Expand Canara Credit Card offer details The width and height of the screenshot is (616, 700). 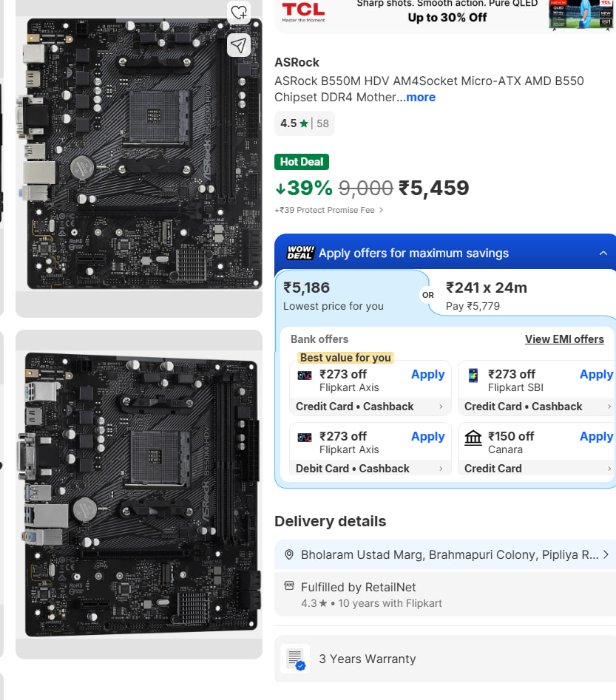click(609, 469)
